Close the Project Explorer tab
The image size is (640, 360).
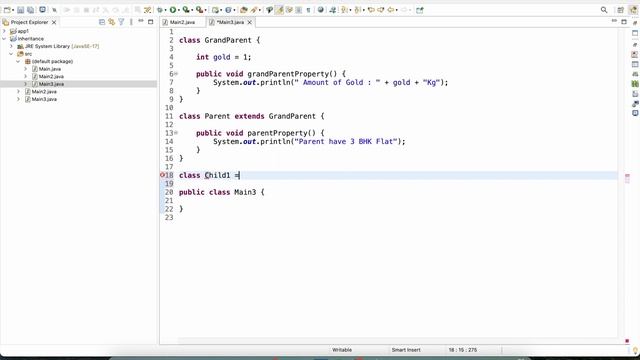(x=54, y=22)
